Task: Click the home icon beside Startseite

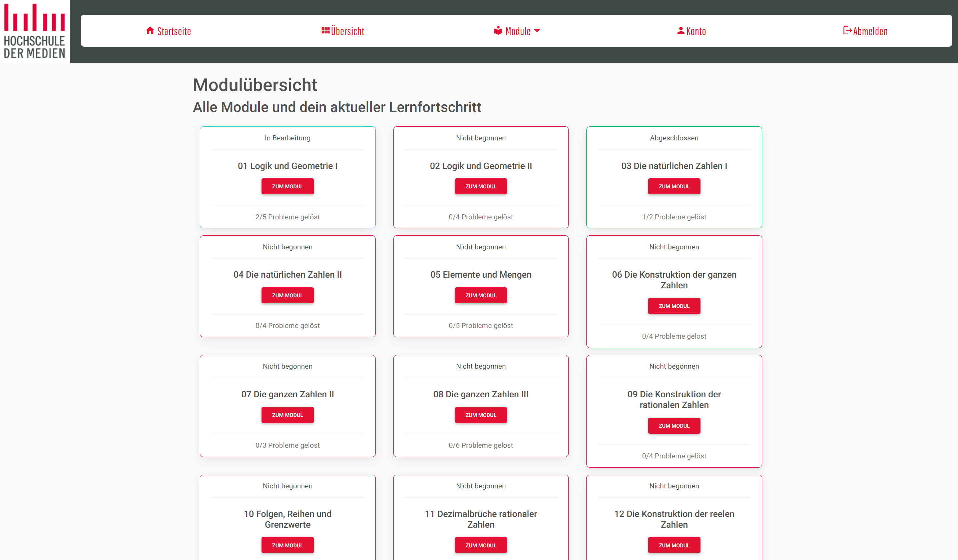Action: [150, 30]
